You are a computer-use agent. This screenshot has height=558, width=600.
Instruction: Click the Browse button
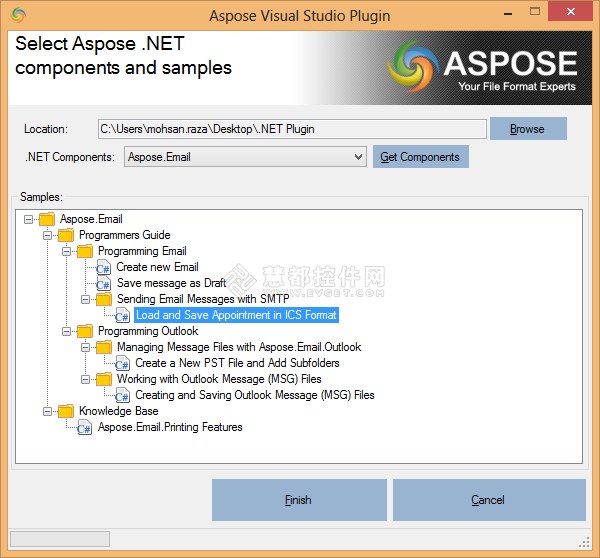(x=528, y=129)
